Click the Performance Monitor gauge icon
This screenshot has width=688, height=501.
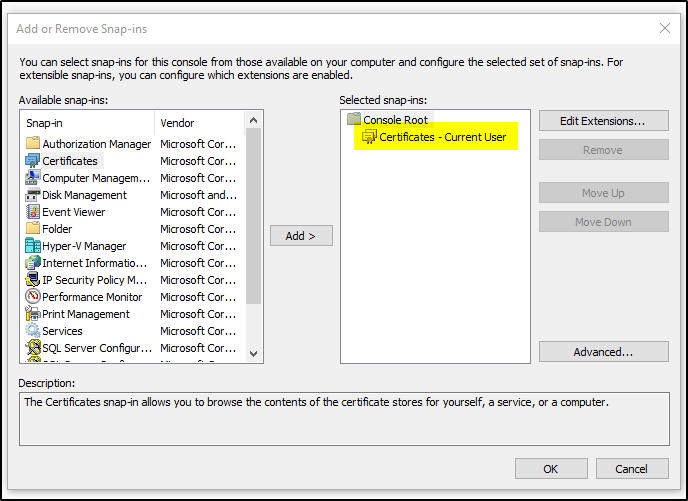pos(33,297)
